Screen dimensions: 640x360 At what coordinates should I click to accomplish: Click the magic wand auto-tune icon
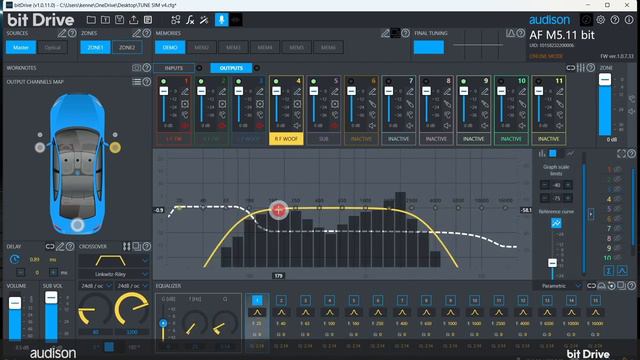pos(204,20)
